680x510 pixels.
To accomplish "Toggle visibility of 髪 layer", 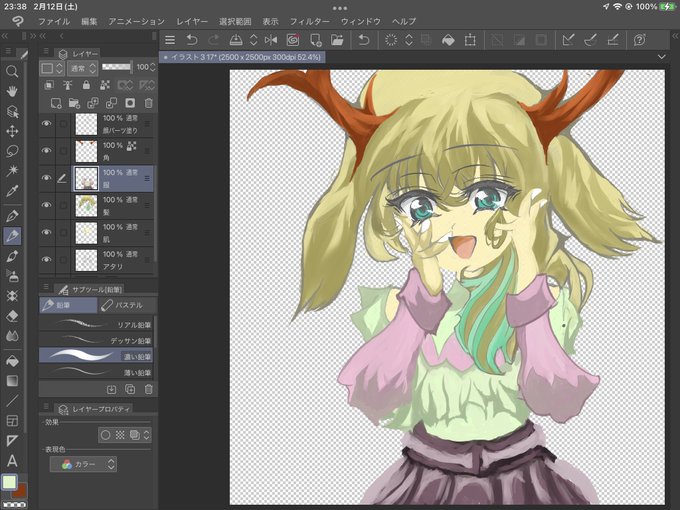I will click(46, 205).
